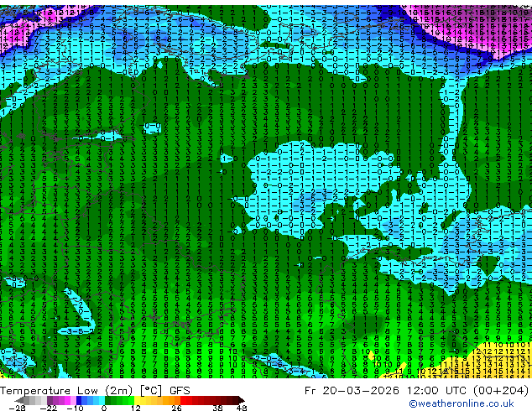The height and width of the screenshot is (411, 532).
Task: Click the 'Temperature Low (2m) [°C] GFS' title
Action: pos(95,390)
